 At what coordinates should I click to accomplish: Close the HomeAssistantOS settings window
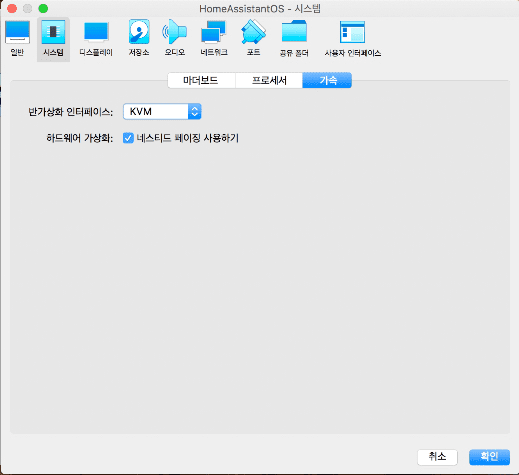12,8
